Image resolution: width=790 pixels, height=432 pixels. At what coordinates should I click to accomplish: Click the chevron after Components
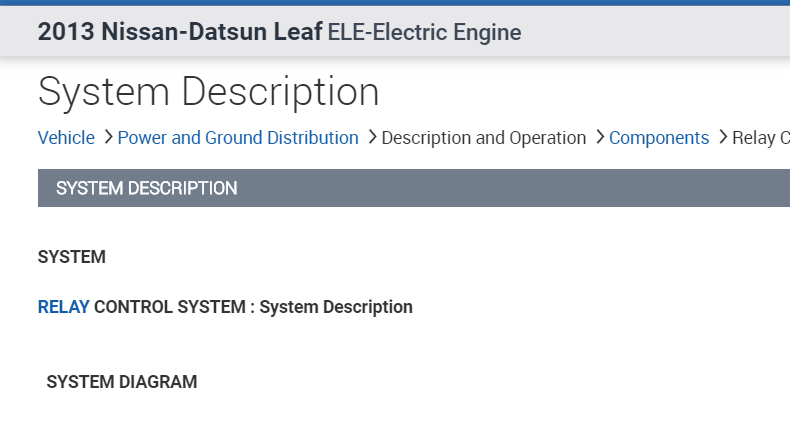point(722,138)
